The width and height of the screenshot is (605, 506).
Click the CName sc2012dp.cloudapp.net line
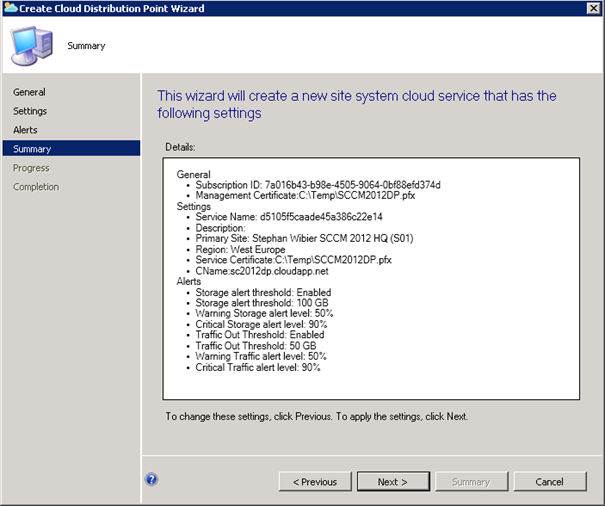[x=276, y=268]
